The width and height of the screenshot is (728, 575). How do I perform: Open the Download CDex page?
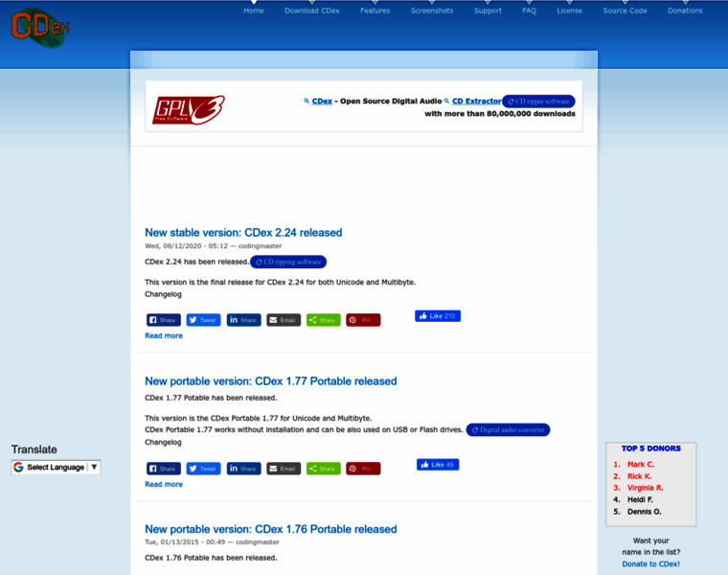[312, 11]
